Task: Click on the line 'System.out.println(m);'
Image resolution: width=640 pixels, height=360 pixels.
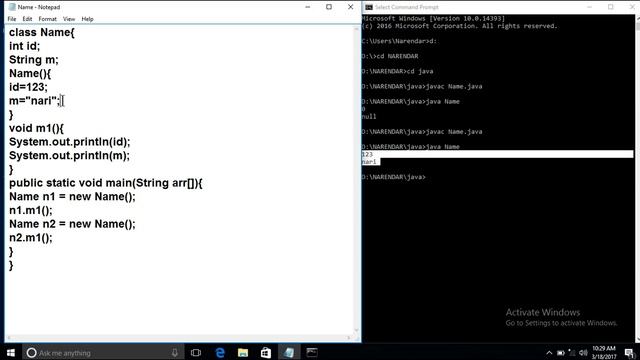Action: (x=69, y=156)
